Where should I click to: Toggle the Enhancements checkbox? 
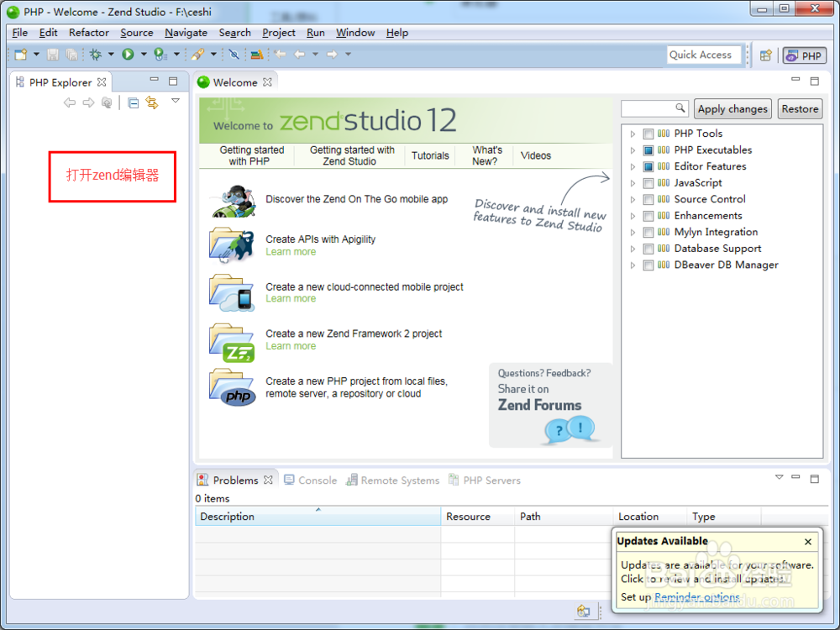click(648, 216)
